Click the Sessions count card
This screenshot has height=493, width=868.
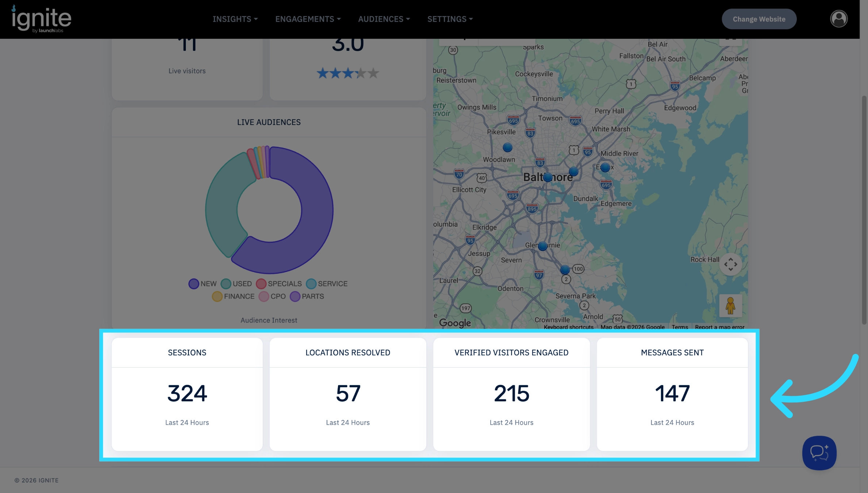pyautogui.click(x=187, y=394)
